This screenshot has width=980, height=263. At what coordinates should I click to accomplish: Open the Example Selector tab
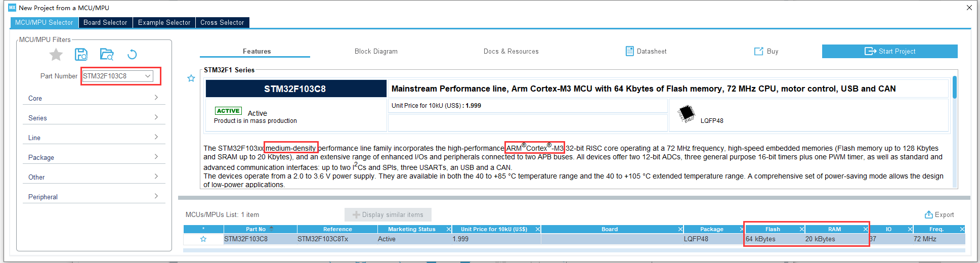tap(164, 23)
